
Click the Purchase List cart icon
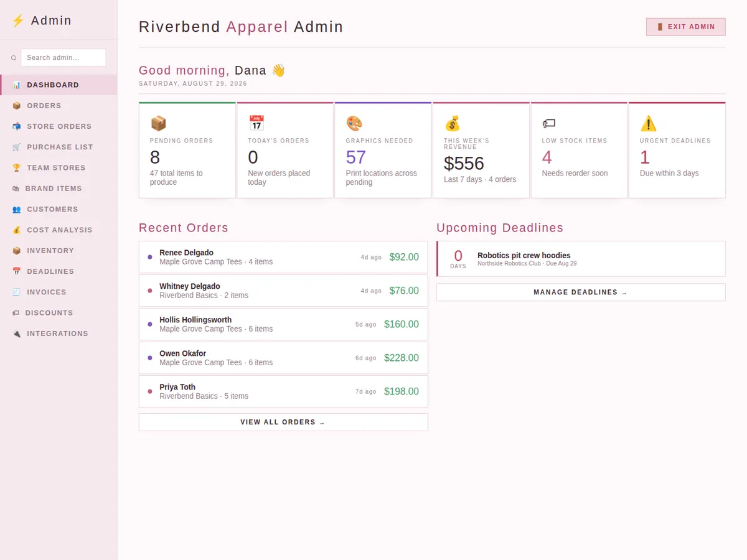(x=17, y=147)
